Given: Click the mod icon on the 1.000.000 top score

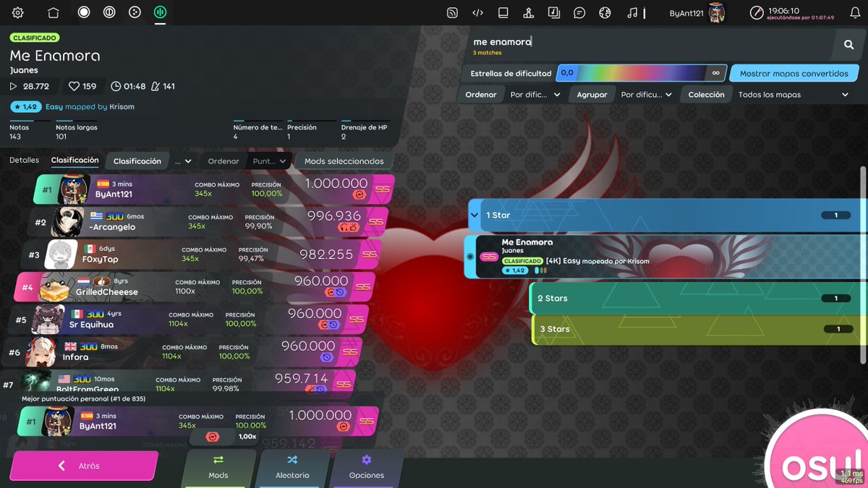Looking at the screenshot, I should tap(359, 195).
